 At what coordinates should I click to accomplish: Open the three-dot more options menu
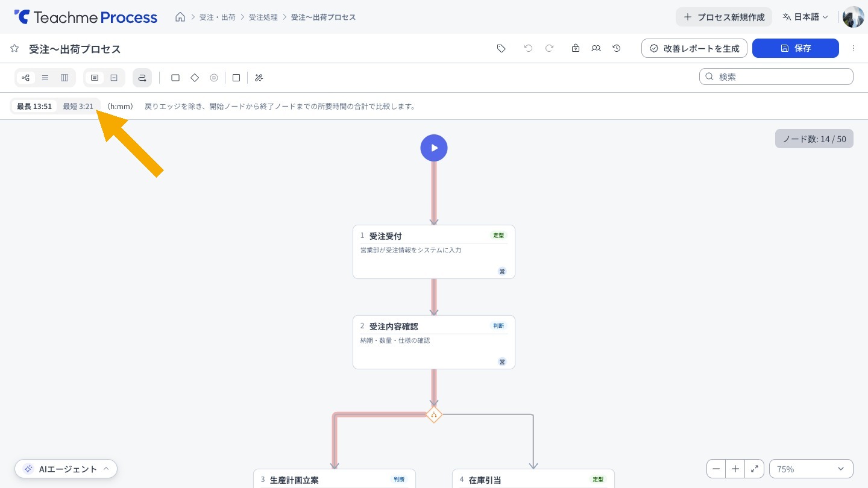coord(854,48)
